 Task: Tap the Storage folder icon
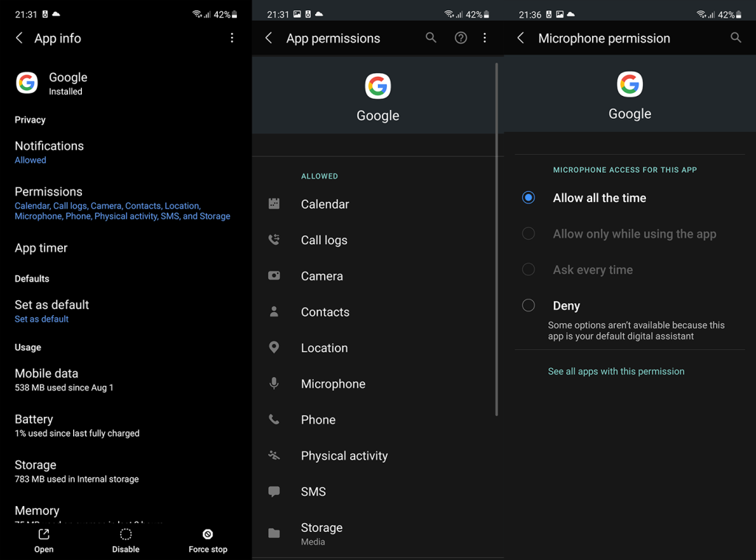point(274,533)
